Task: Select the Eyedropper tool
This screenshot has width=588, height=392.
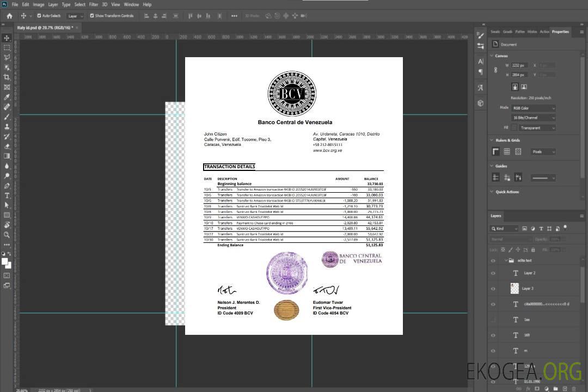Action: point(7,97)
